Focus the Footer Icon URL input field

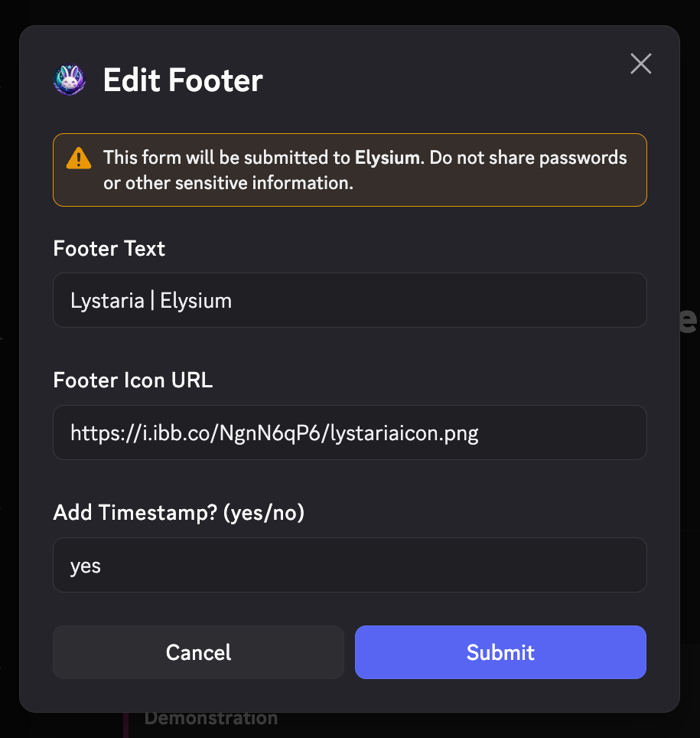(350, 433)
